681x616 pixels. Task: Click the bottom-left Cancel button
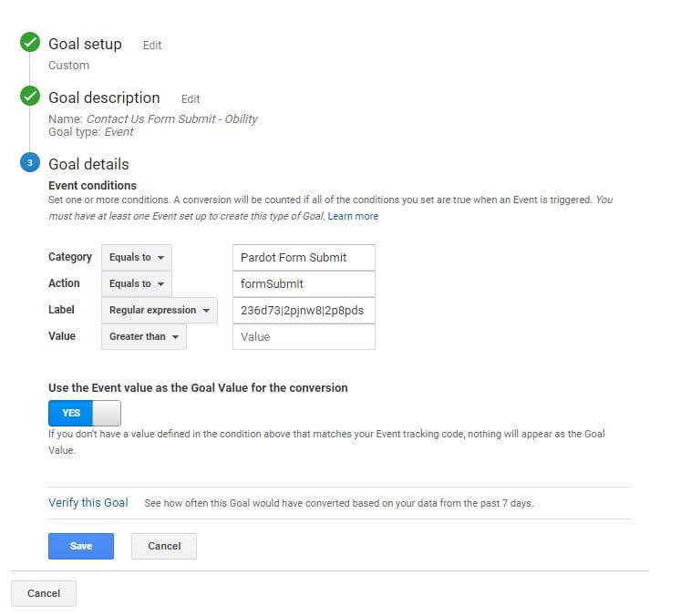[x=44, y=593]
